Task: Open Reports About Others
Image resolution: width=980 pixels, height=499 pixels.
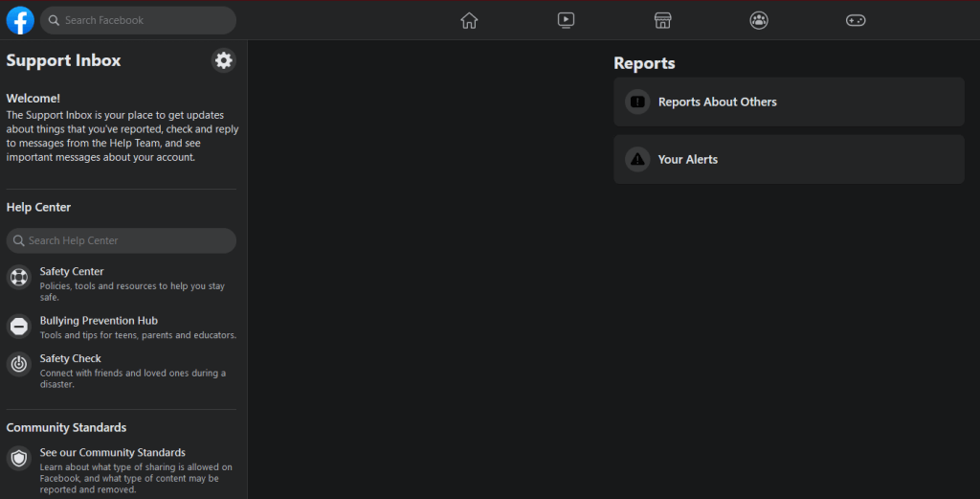Action: coord(789,102)
